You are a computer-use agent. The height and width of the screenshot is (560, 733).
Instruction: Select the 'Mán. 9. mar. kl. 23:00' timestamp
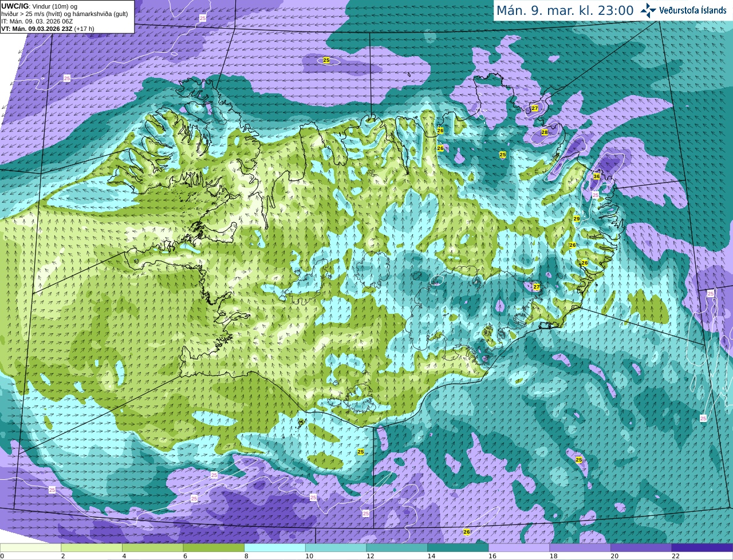click(565, 10)
